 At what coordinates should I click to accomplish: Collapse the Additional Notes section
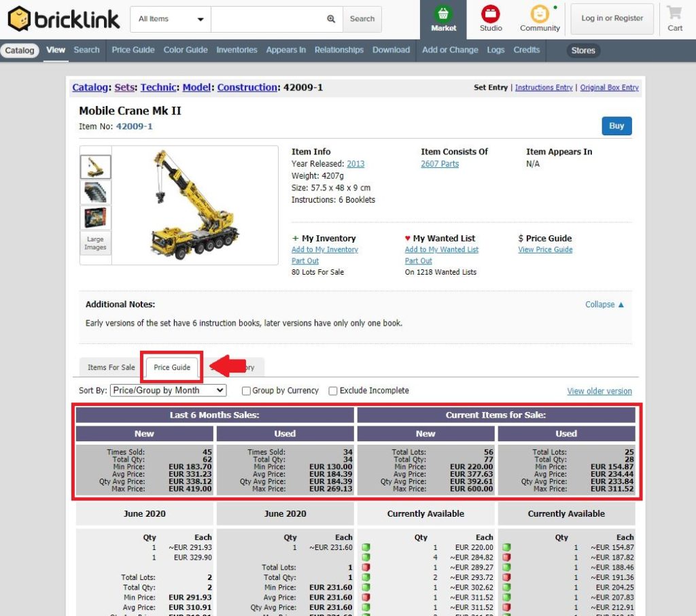pyautogui.click(x=604, y=304)
